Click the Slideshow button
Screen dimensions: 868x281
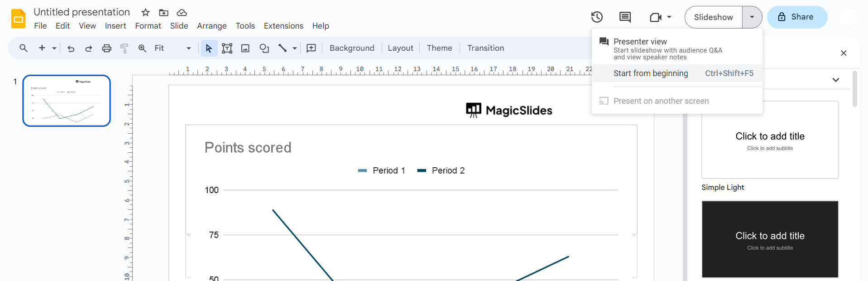pos(713,17)
